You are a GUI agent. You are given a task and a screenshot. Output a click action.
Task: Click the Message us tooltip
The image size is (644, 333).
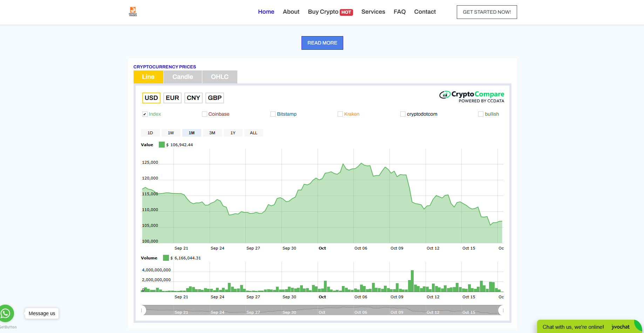point(42,313)
